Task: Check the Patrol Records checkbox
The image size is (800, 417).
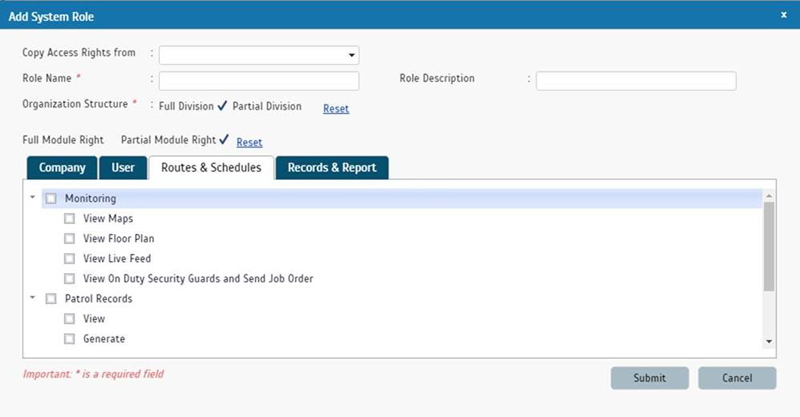Action: (51, 299)
